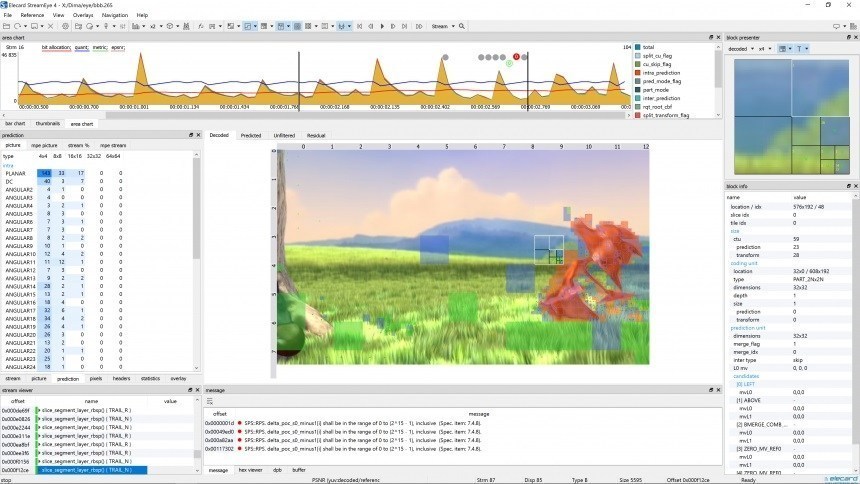The image size is (860, 484).
Task: Click the comment bubble icon top right
Action: click(836, 26)
